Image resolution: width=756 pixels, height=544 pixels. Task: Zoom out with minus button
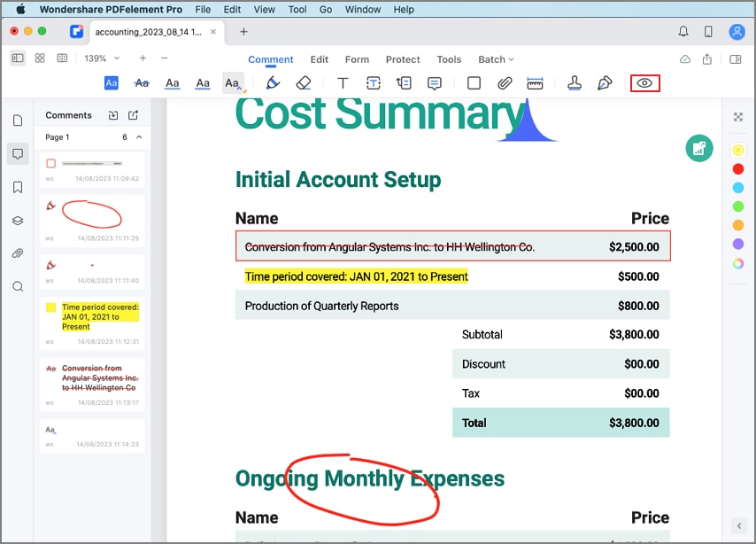coord(165,58)
